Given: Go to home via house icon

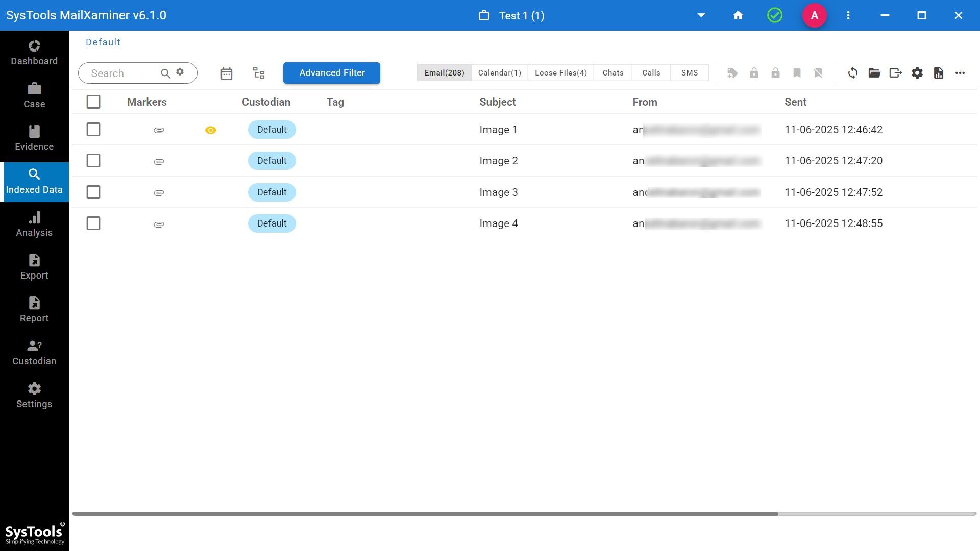Looking at the screenshot, I should tap(738, 15).
